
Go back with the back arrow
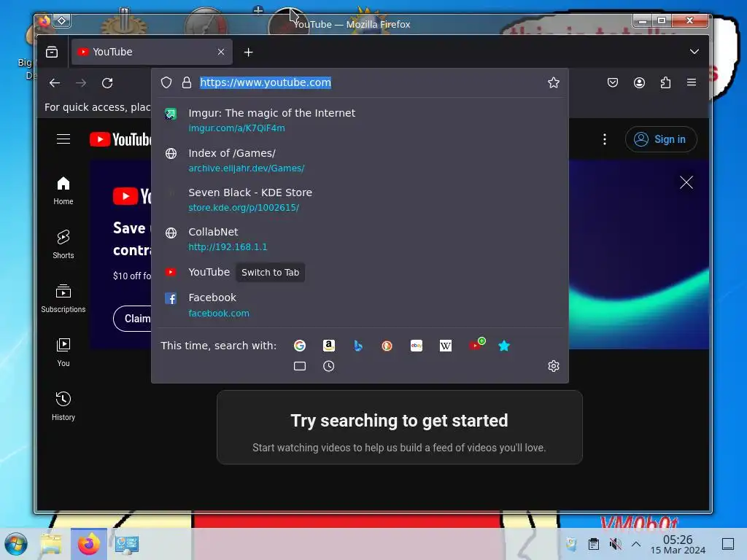coord(55,83)
